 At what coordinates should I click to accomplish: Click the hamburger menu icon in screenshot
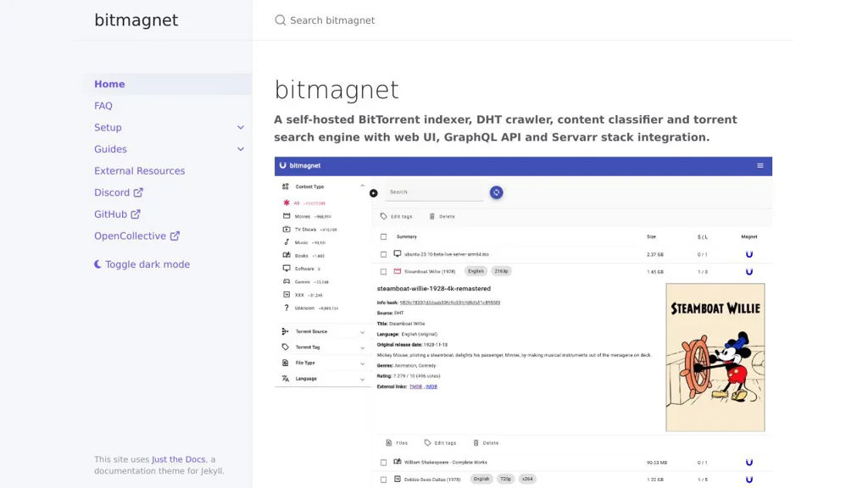click(x=760, y=165)
